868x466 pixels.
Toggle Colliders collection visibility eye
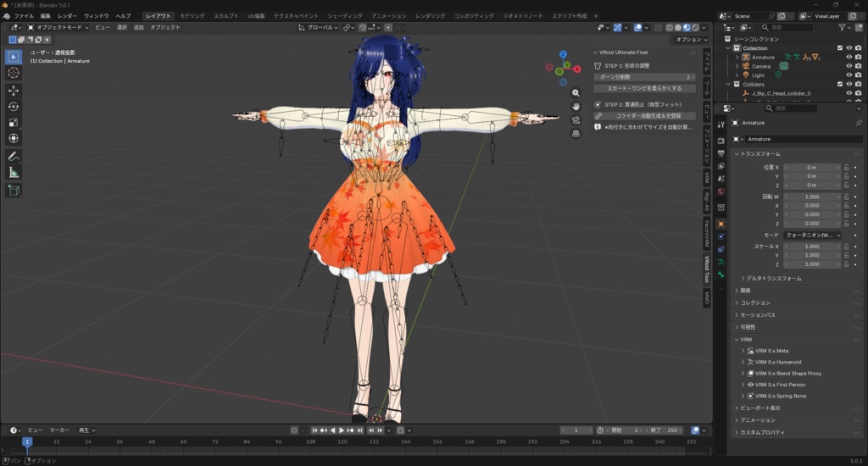click(849, 84)
